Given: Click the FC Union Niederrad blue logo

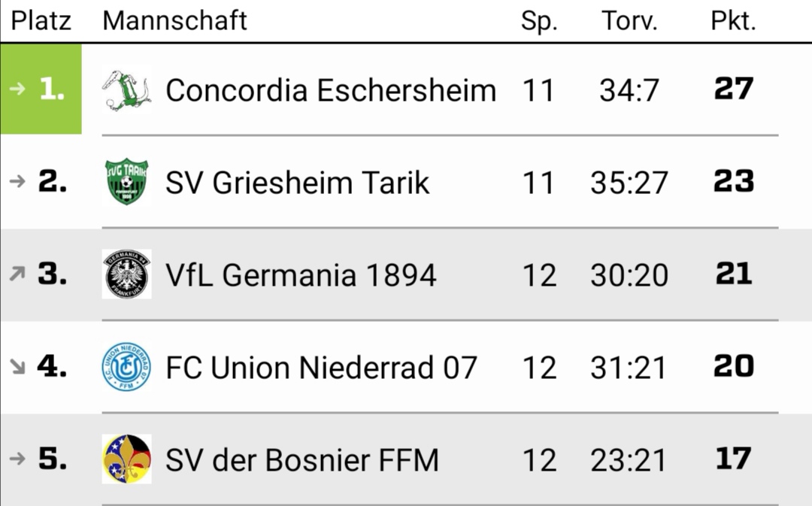Looking at the screenshot, I should [127, 366].
